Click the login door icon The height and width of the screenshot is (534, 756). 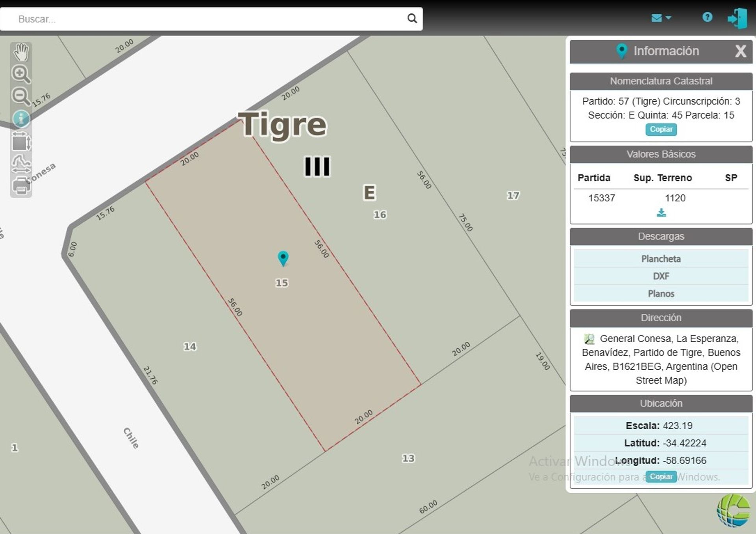(737, 18)
